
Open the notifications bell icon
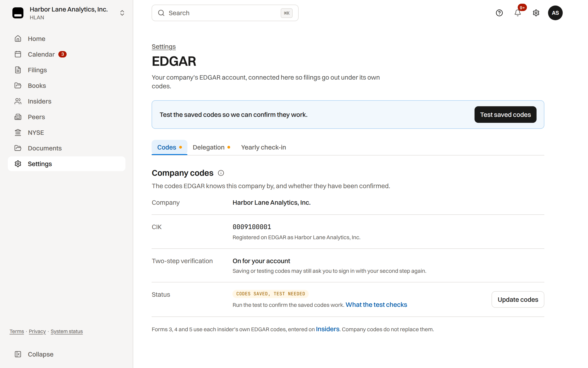[x=517, y=13]
